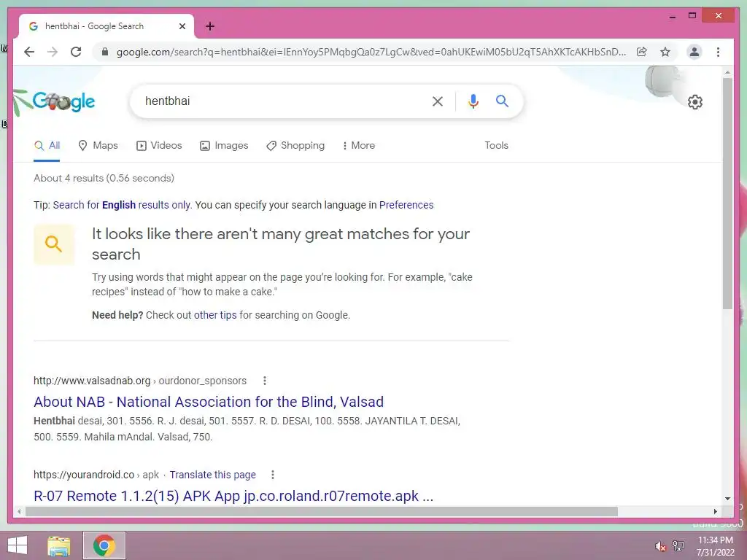
Task: Switch to Images results tab
Action: (x=224, y=145)
